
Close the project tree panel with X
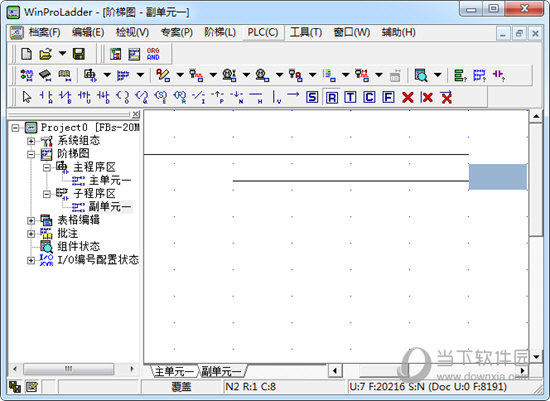(x=136, y=114)
